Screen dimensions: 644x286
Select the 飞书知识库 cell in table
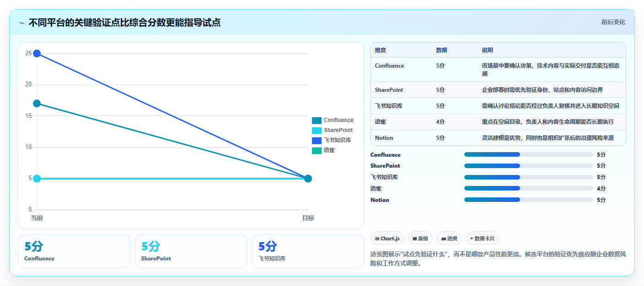(x=401, y=106)
